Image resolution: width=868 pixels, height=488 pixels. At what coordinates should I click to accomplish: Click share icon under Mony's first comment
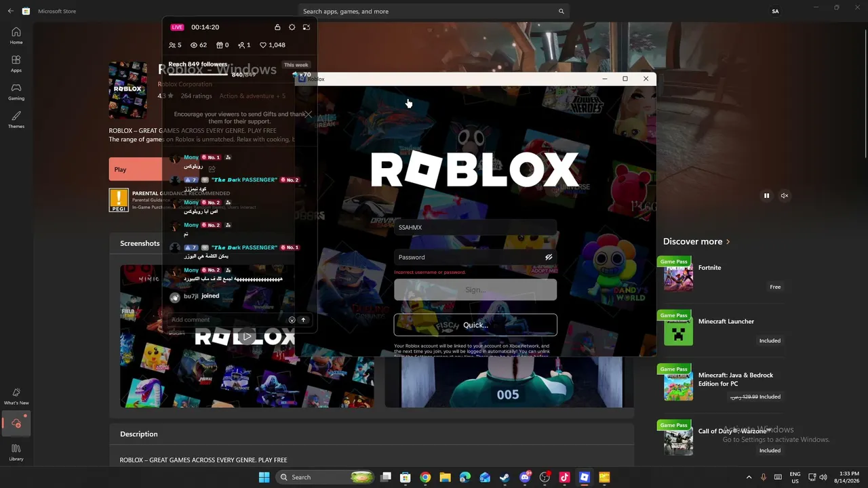tap(212, 169)
